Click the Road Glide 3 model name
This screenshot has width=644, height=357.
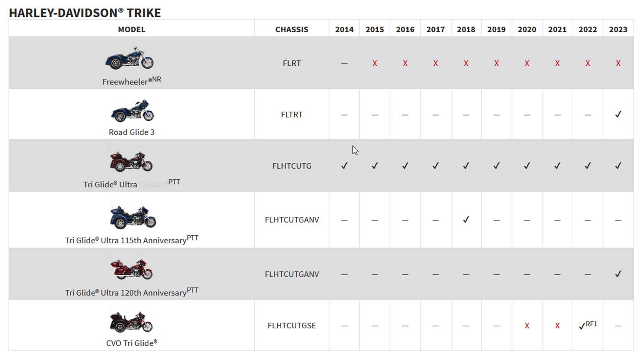[132, 132]
